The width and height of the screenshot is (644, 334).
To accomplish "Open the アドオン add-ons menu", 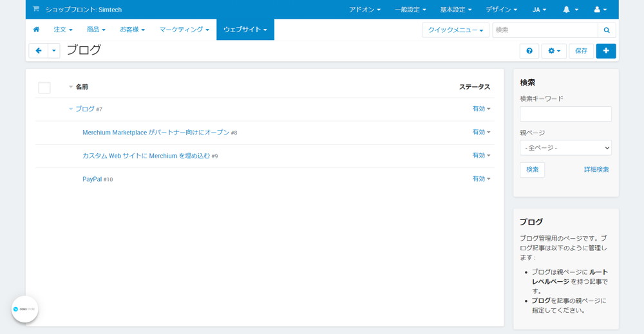I will click(365, 10).
